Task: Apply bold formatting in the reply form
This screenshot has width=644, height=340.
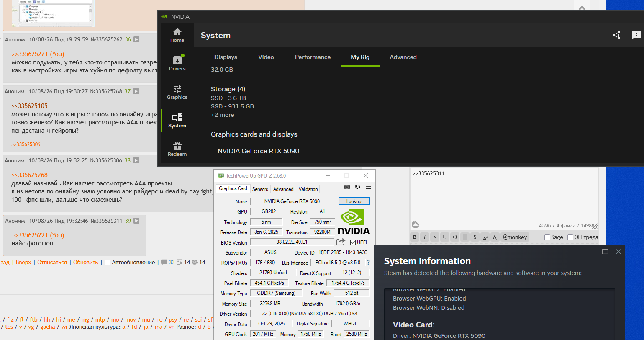Action: tap(415, 237)
